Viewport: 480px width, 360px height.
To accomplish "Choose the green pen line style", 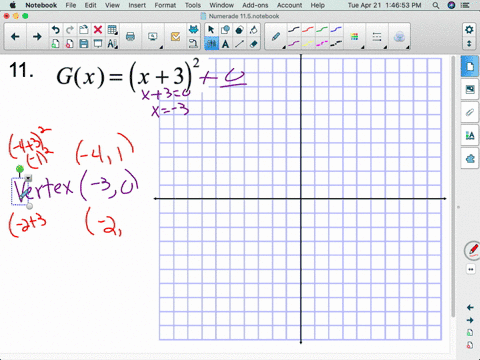I will click(322, 30).
